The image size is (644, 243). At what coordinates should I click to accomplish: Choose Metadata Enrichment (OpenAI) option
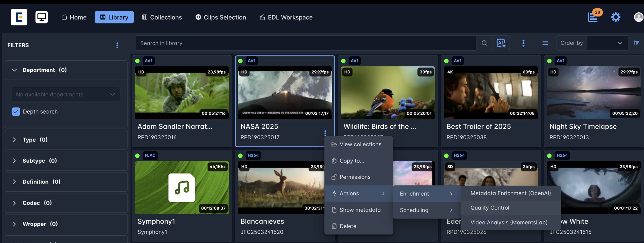click(510, 193)
